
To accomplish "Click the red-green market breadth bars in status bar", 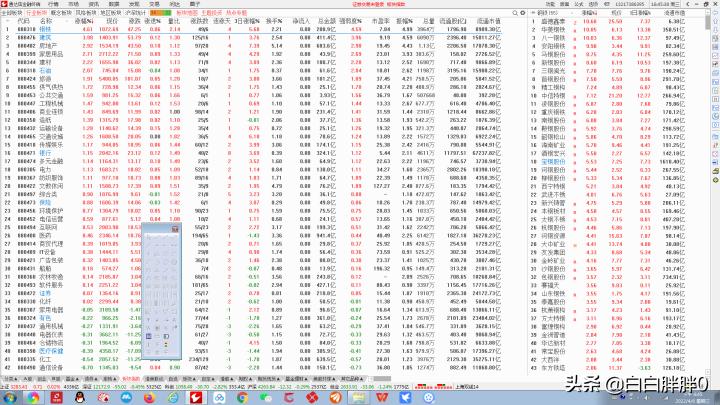I will tap(433, 387).
